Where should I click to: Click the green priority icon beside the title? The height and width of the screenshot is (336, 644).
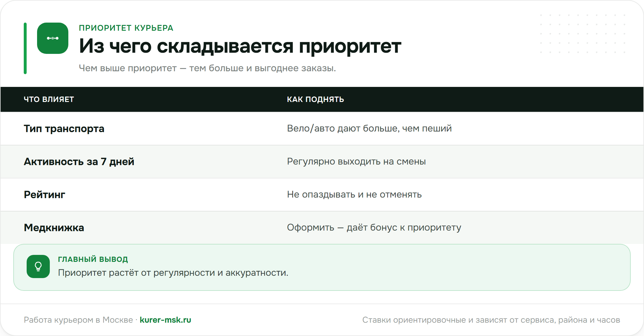coord(53,38)
